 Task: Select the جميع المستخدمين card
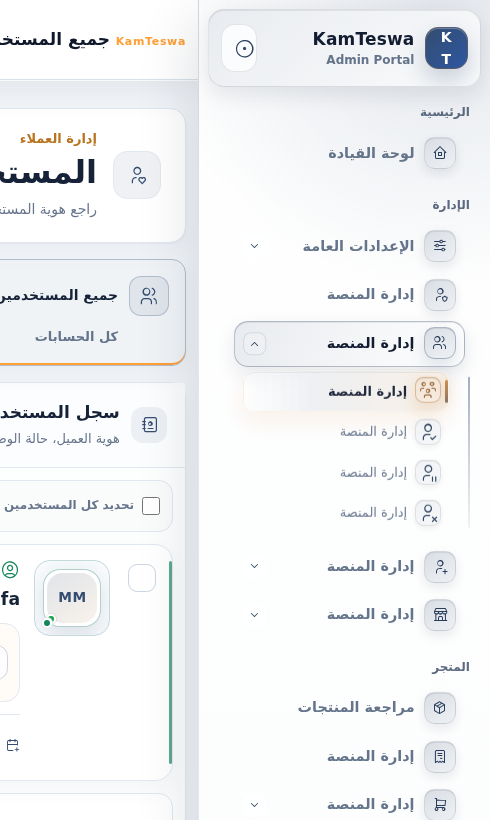click(89, 312)
